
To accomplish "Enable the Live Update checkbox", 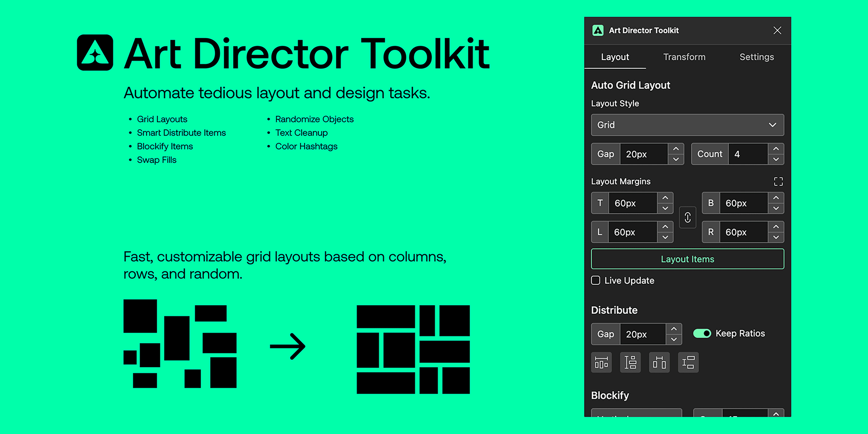I will 595,280.
